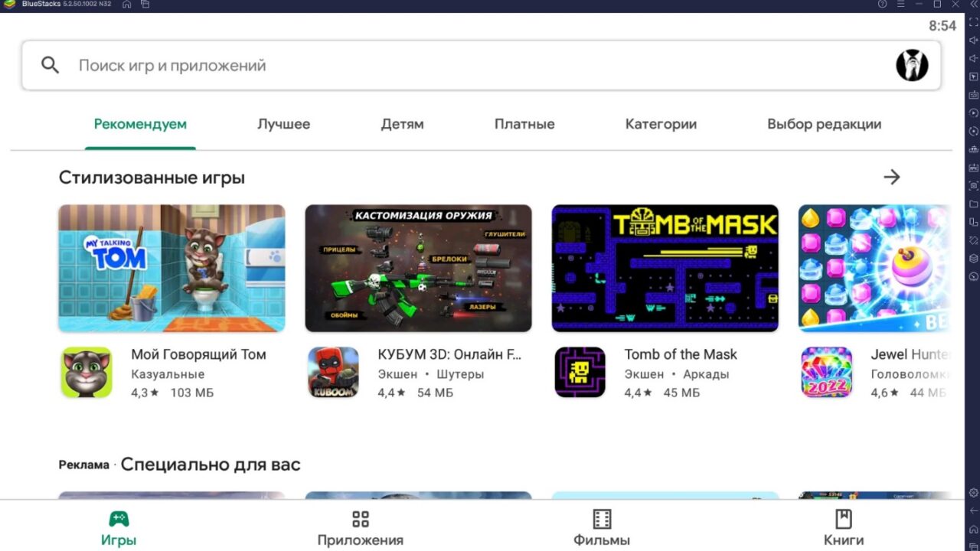Go to Фильмы in the bottom navigation
980x551 pixels.
tap(601, 528)
